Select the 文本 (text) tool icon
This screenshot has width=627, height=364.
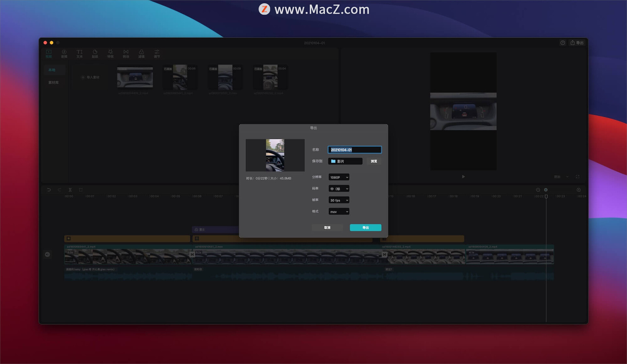[x=79, y=54]
